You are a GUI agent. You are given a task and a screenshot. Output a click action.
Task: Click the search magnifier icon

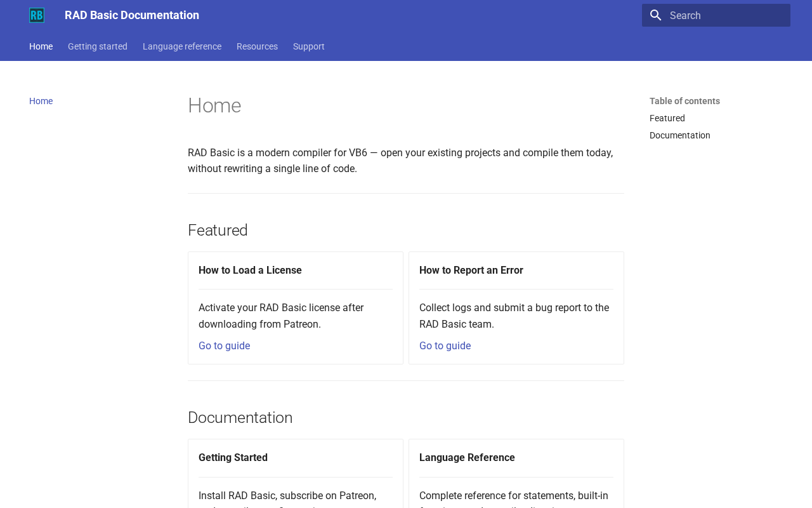(x=656, y=15)
